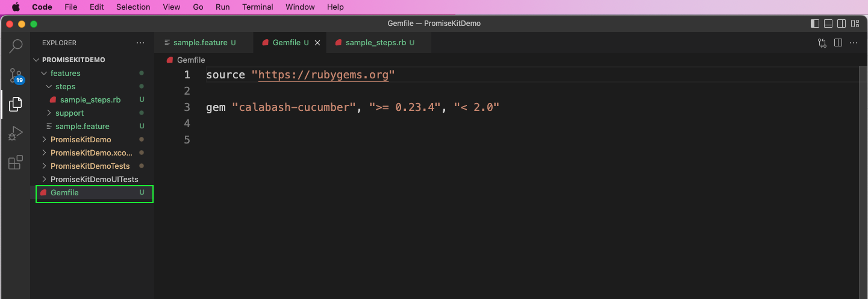The height and width of the screenshot is (299, 868).
Task: Open the Search view in activity bar
Action: coord(16,46)
